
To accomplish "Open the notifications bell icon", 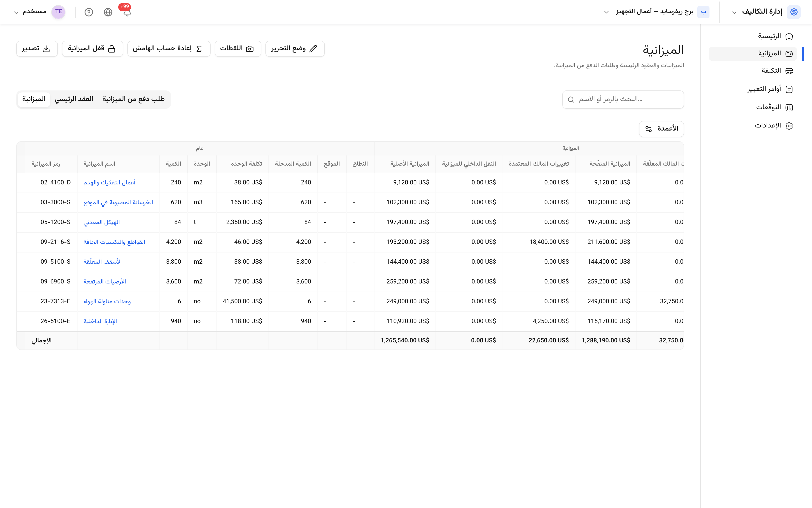I will click(x=127, y=12).
